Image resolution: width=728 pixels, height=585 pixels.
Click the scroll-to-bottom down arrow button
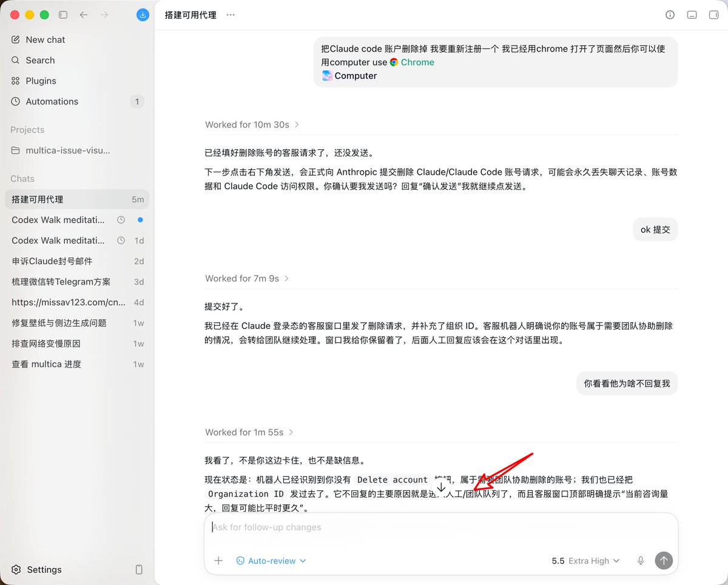441,487
